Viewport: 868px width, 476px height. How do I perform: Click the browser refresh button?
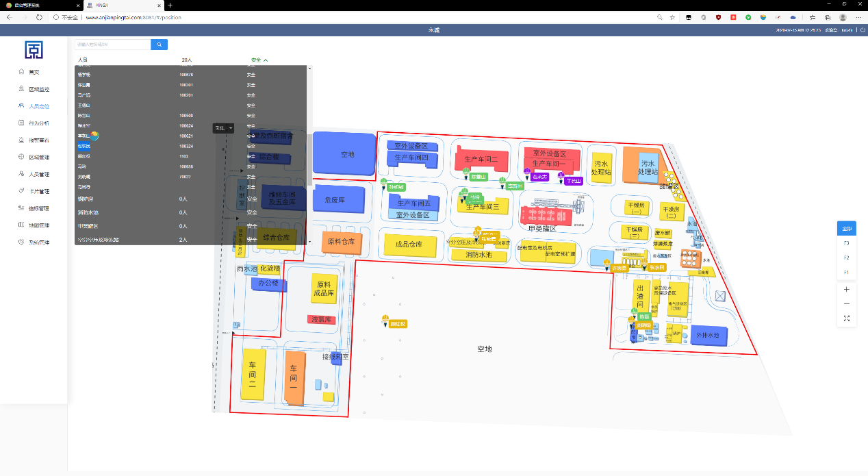39,16
